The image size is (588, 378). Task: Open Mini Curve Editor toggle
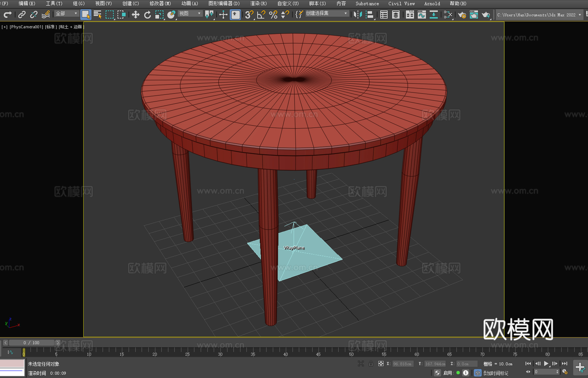click(x=10, y=352)
